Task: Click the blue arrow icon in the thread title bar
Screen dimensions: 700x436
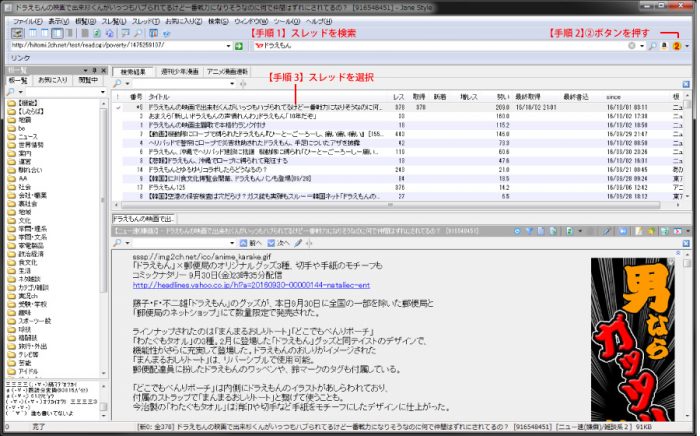Action: click(623, 231)
